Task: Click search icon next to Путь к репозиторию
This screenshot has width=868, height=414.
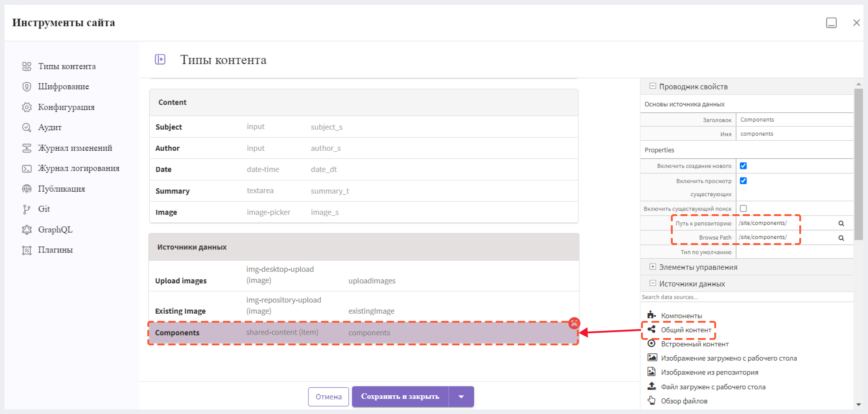Action: pos(841,223)
